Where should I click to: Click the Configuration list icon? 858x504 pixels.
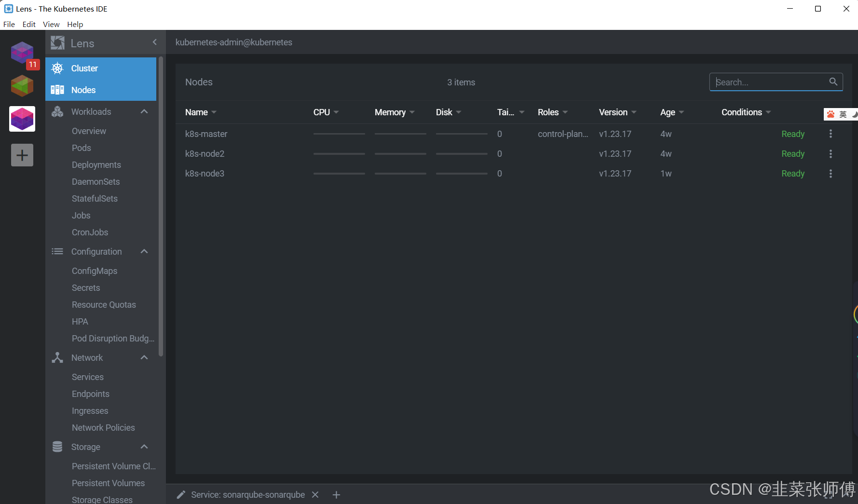57,252
